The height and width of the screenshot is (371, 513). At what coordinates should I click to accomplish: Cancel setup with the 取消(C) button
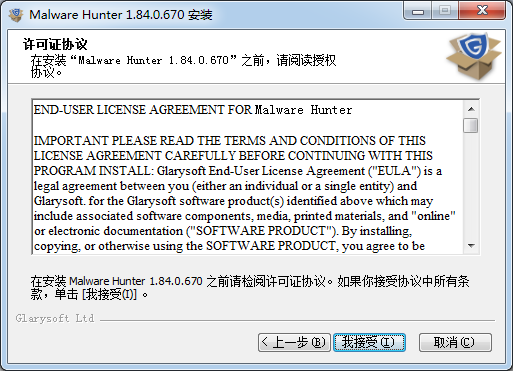tap(455, 342)
